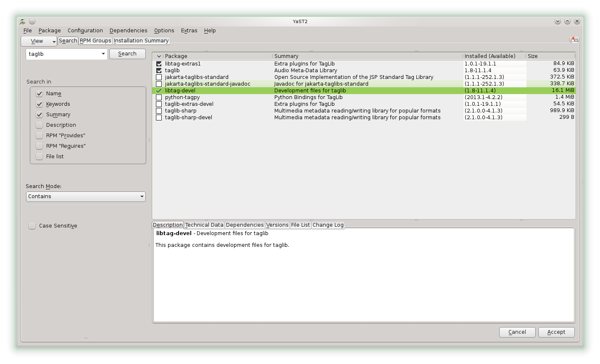Toggle the status checkbox for taglib package
The image size is (600, 364).
coord(159,71)
